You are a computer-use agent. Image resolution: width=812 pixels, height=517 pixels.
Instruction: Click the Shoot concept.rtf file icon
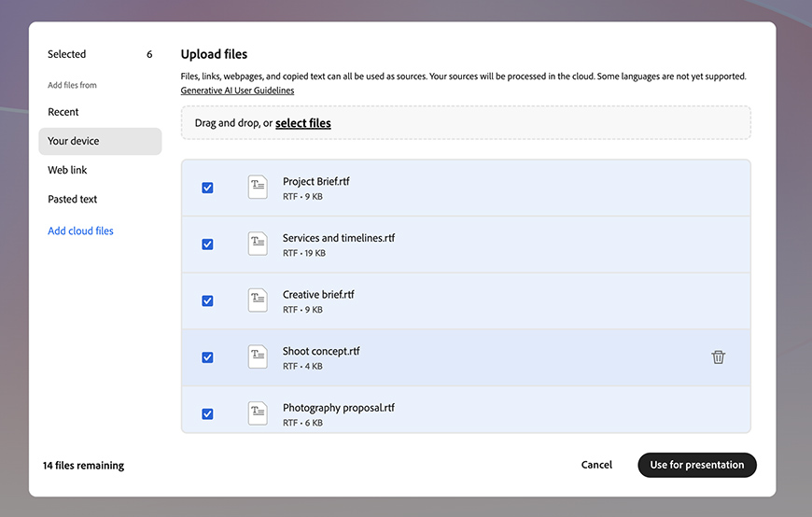[258, 356]
